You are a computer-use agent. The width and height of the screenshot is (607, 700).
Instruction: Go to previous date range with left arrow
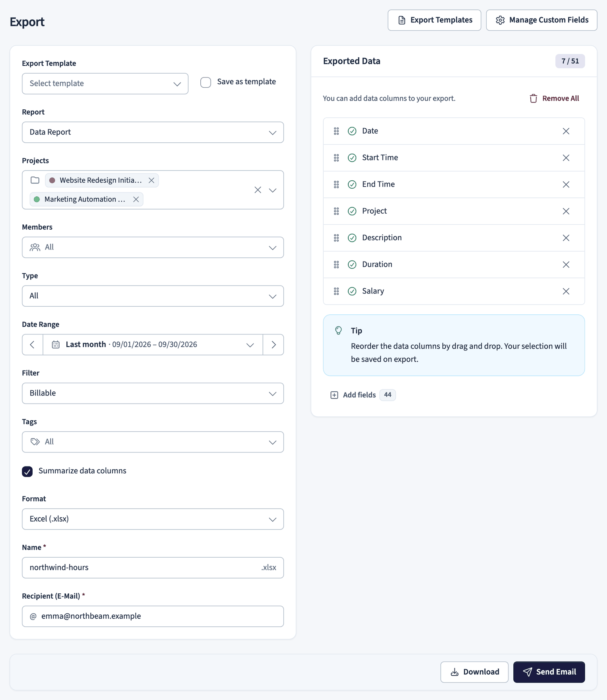pos(33,345)
